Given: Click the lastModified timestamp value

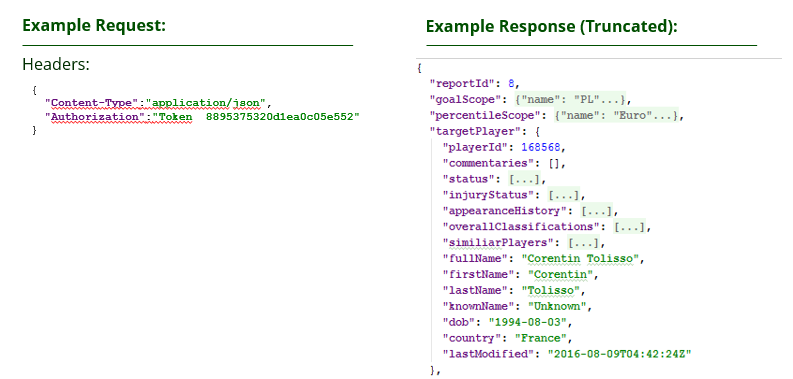Looking at the screenshot, I should coord(621,354).
